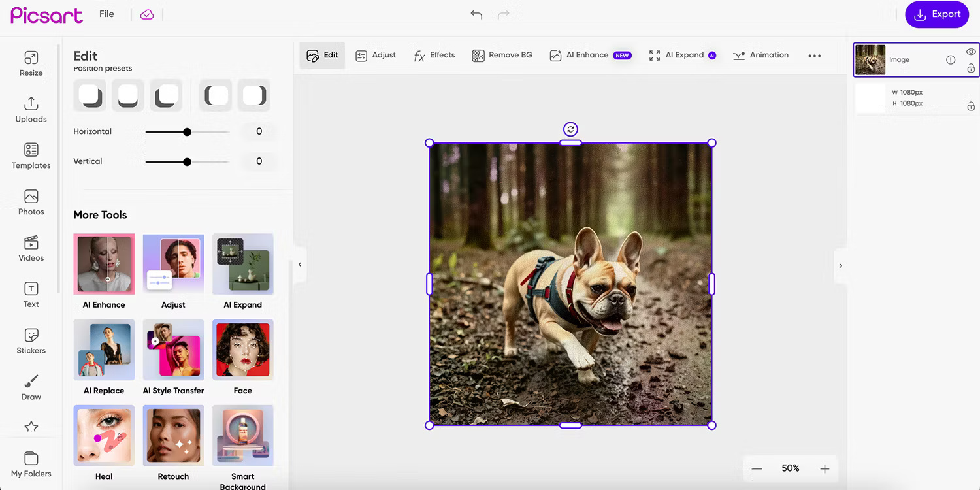Select the Effects tool in the top toolbar
This screenshot has width=980, height=490.
coord(434,55)
